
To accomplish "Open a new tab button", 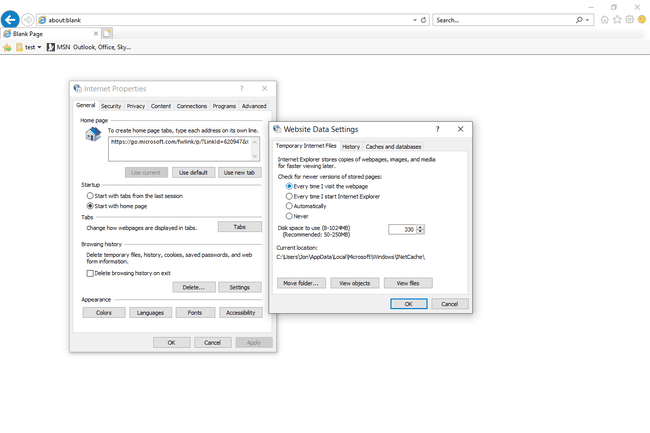I will coord(107,34).
